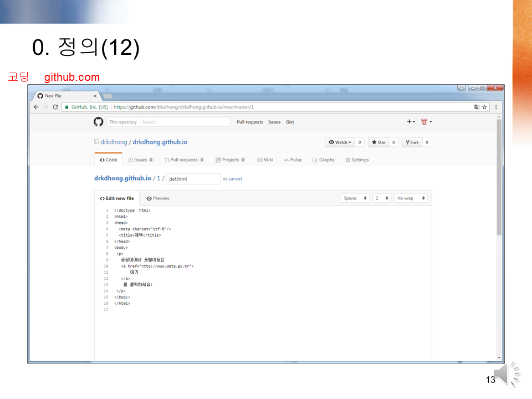
Task: Close the New File browser tab
Action: click(95, 96)
